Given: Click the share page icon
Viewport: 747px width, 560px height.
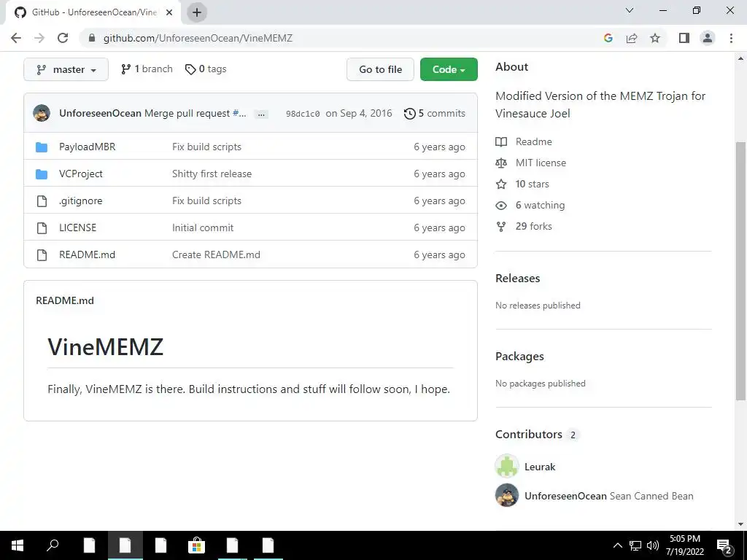Looking at the screenshot, I should pyautogui.click(x=632, y=38).
